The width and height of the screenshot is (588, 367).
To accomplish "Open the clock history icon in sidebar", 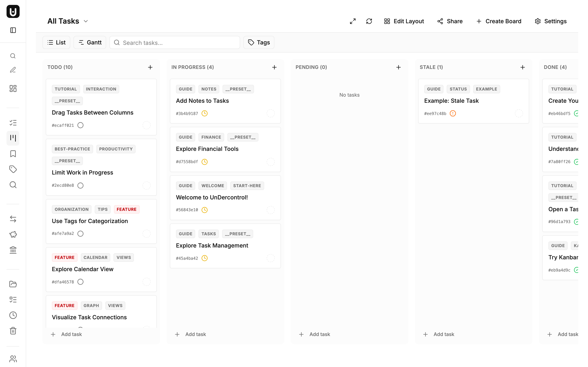I will click(13, 315).
